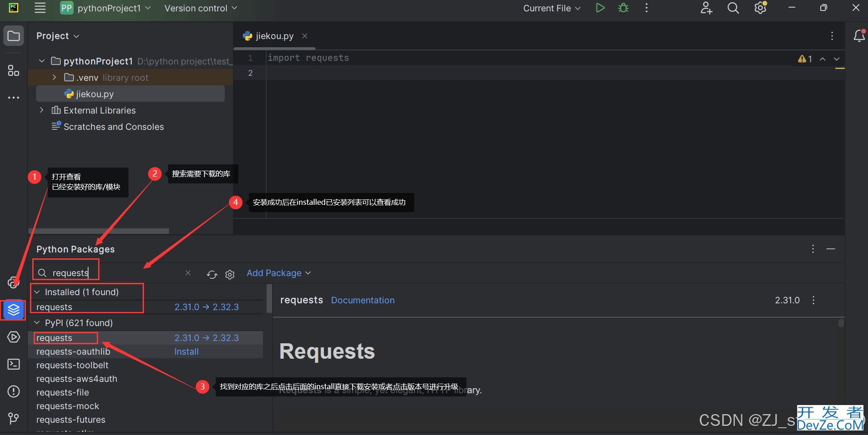This screenshot has width=868, height=435.
Task: Open the Notifications bell
Action: point(859,35)
